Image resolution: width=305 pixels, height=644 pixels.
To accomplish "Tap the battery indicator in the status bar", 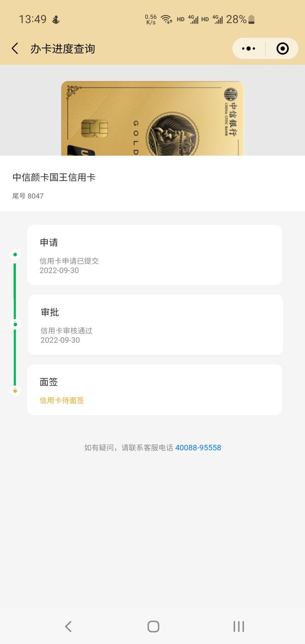I will coord(251,19).
